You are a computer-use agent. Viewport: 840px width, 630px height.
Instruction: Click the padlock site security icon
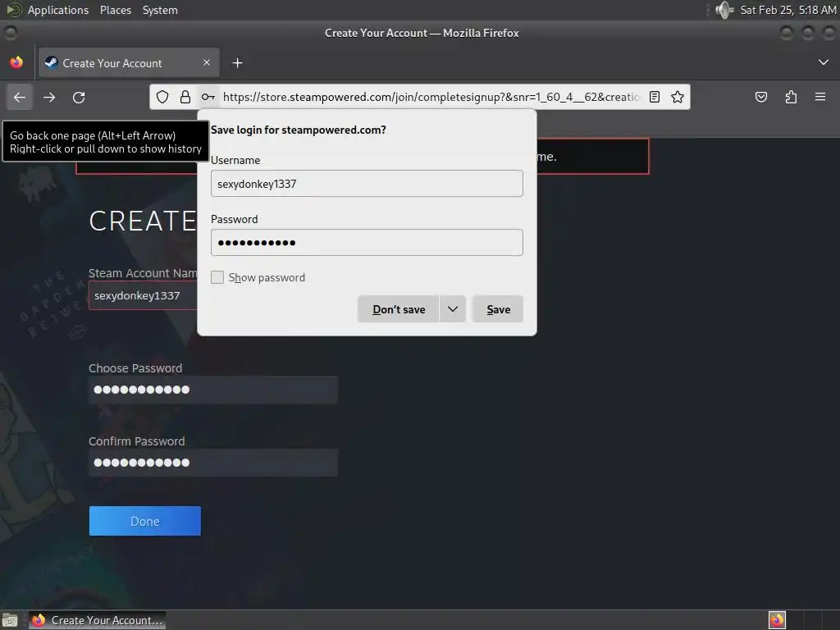pos(185,97)
